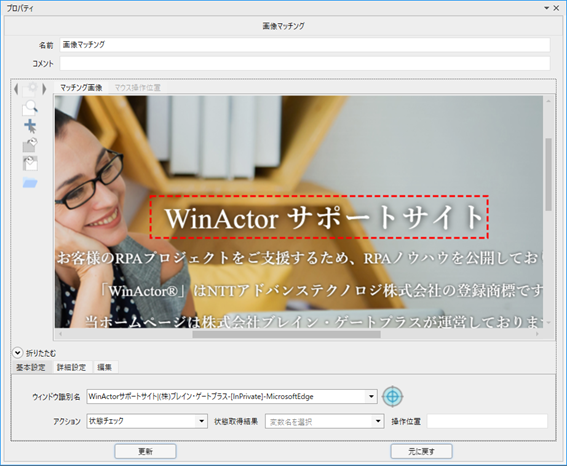Open the 状態取得結果 variable dropdown

click(378, 421)
